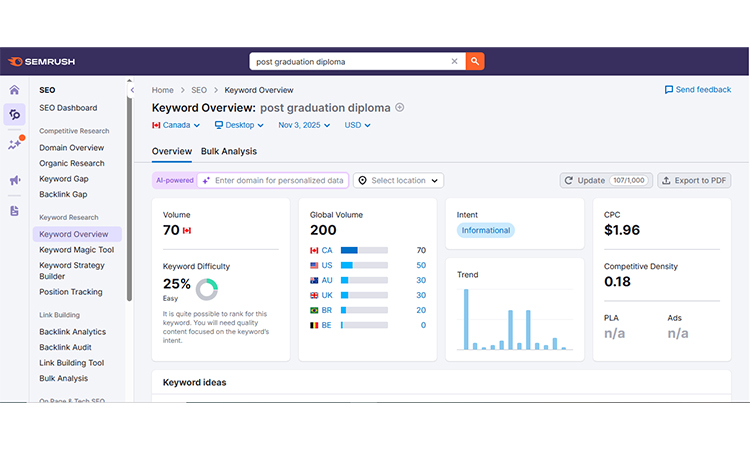Click the orange search magnifier button
750x450 pixels.
tap(475, 61)
